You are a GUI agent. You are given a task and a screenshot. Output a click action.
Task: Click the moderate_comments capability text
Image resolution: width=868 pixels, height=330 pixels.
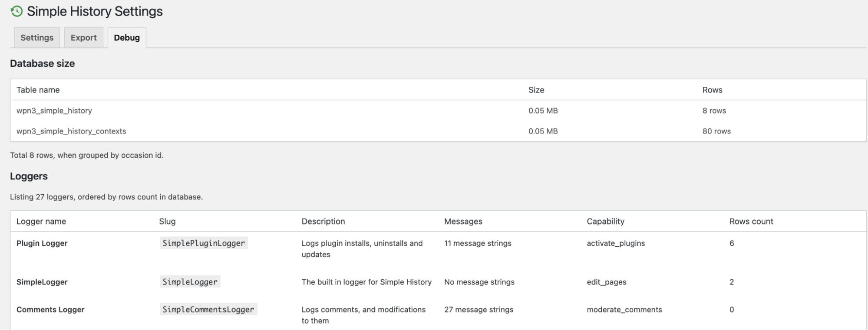coord(624,310)
